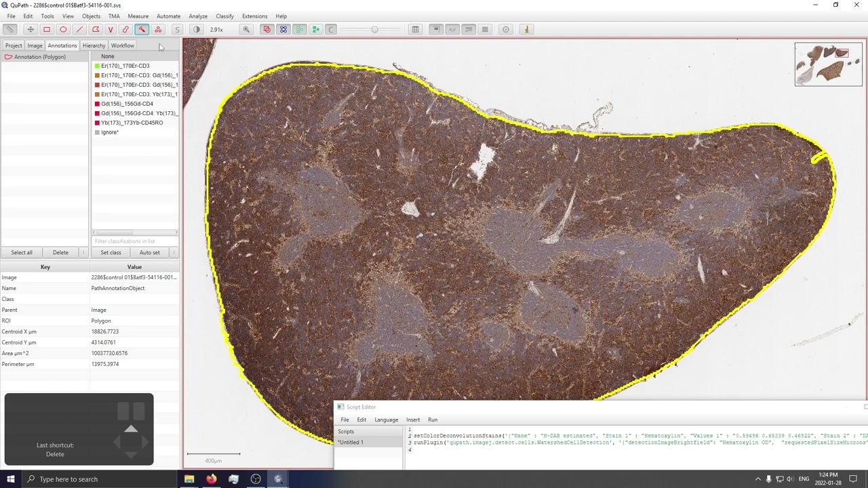Open the Extensions menu
This screenshot has height=488, width=868.
[x=254, y=16]
